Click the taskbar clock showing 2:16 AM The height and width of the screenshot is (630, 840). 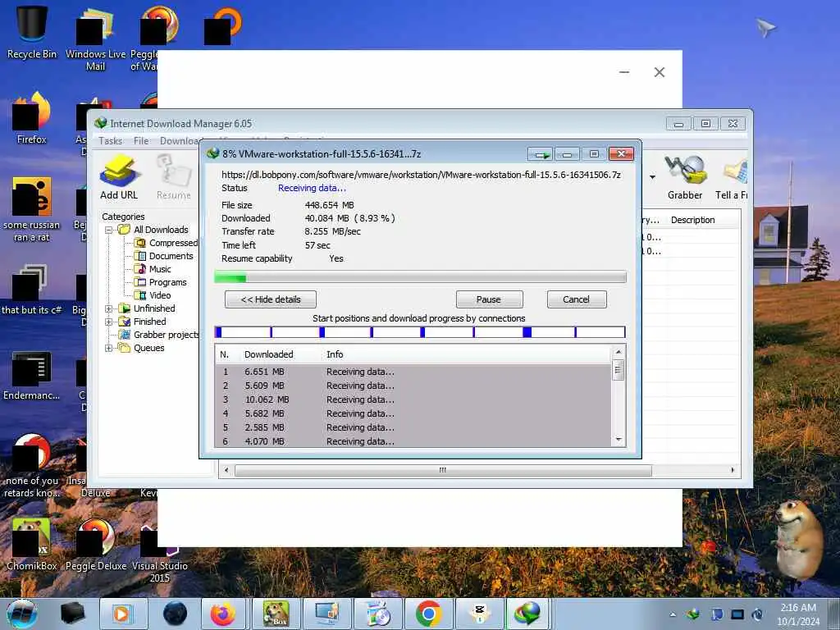click(x=798, y=614)
